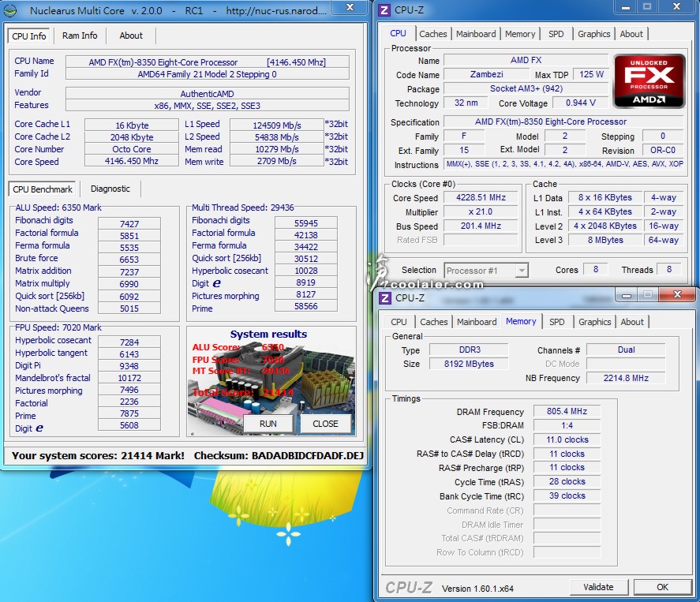Click the NB Frequency value "2214.8 MHz"
The width and height of the screenshot is (700, 602).
click(x=626, y=379)
